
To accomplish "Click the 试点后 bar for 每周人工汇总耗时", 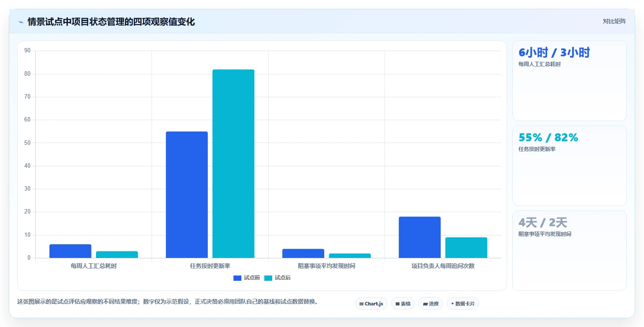I will click(117, 254).
